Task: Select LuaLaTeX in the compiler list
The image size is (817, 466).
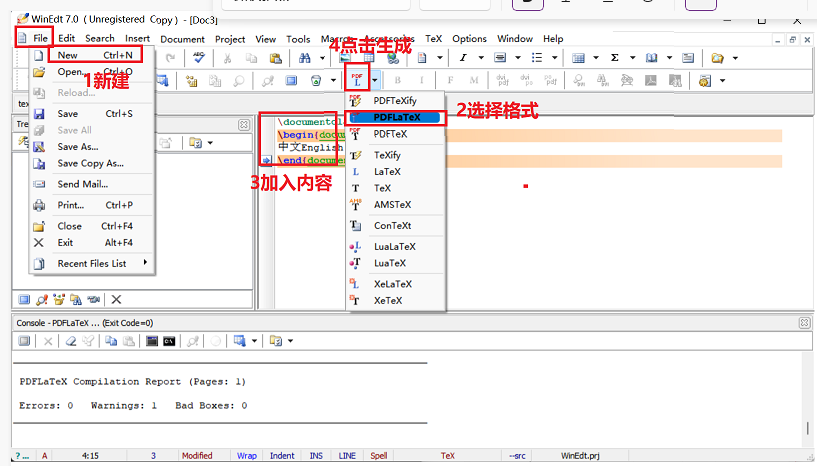Action: pos(396,247)
